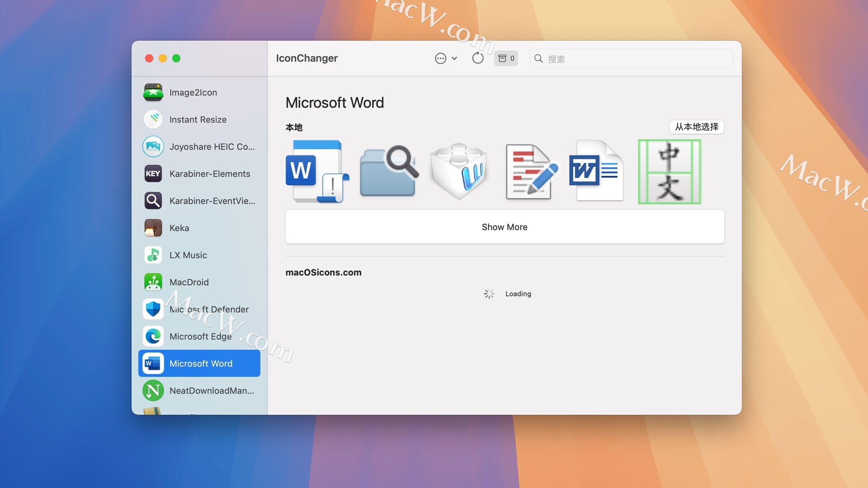Click the Microsoft Defender shield icon
Screen dimensions: 868x488
coord(153,309)
